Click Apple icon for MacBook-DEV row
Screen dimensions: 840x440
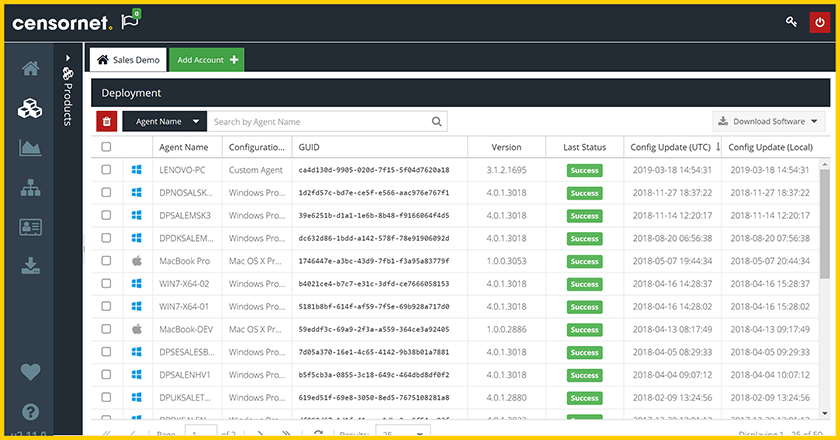(x=137, y=329)
